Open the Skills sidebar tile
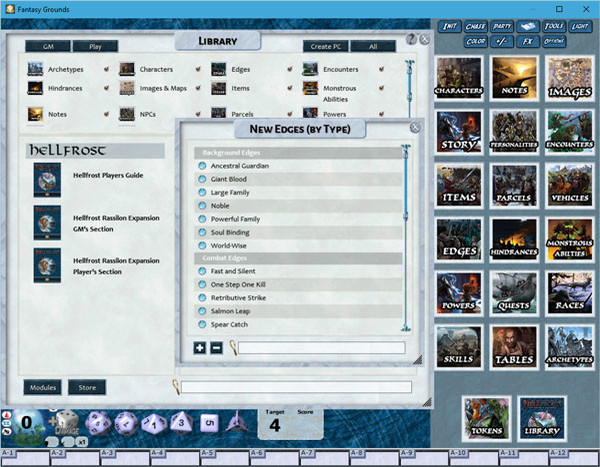 459,347
